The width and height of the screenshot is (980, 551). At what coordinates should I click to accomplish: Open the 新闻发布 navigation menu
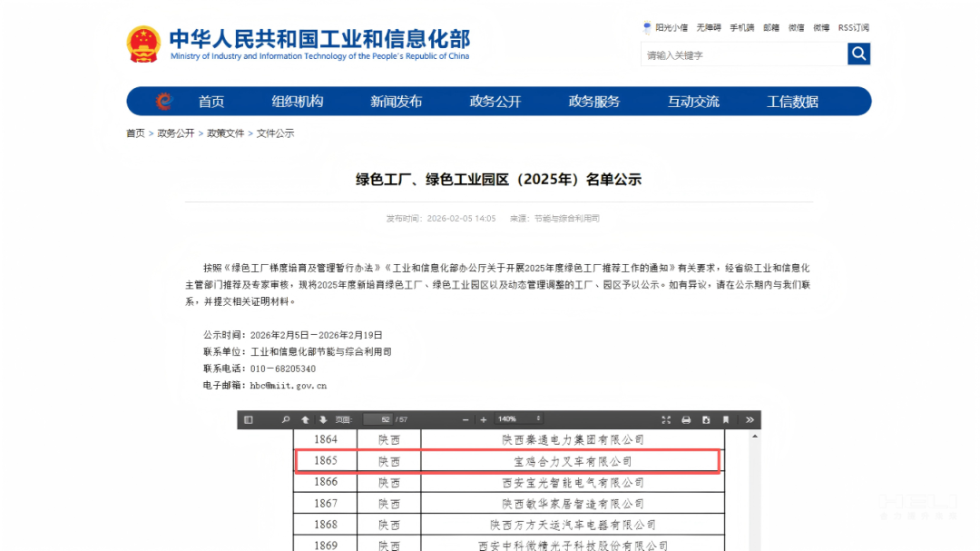click(x=397, y=102)
